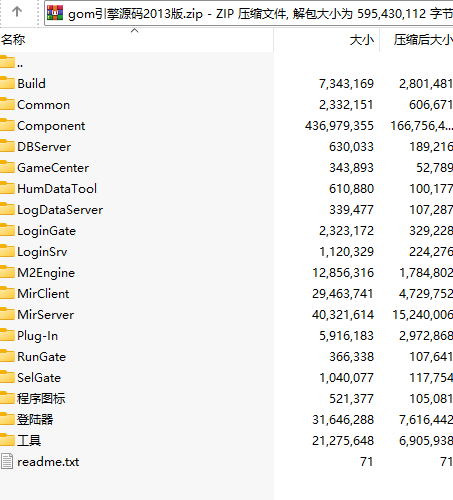Select the Component folder icon
The width and height of the screenshot is (453, 500).
coord(7,125)
